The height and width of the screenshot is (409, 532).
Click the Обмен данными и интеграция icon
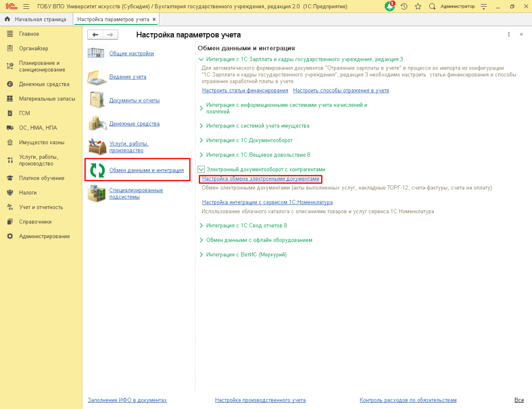point(97,170)
